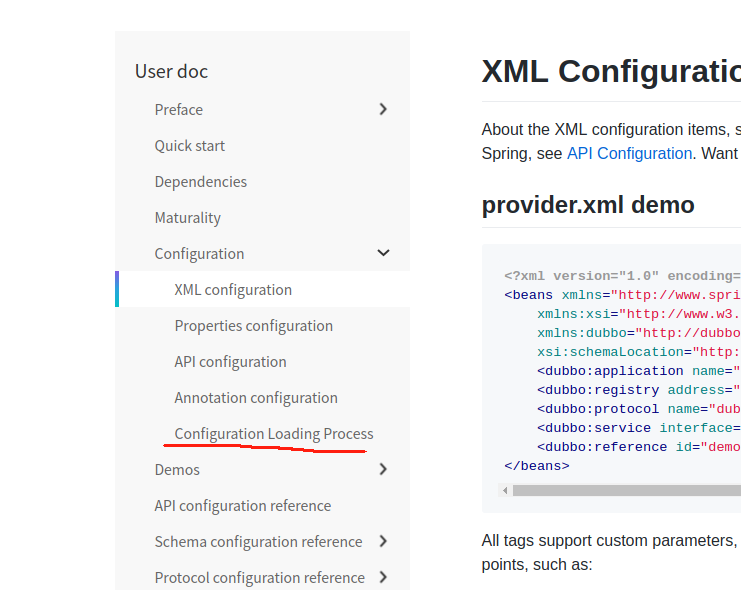Click the 'User doc' sidebar title
741x590 pixels.
[x=171, y=71]
